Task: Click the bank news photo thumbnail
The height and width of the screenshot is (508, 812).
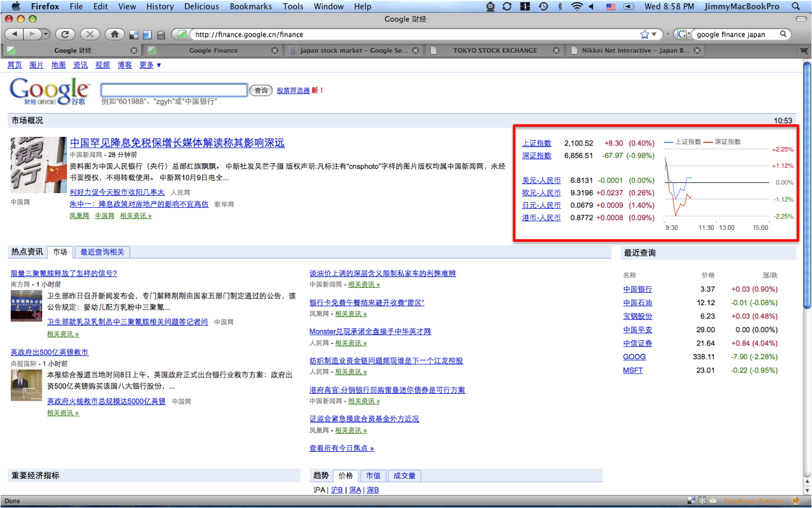Action: [x=38, y=165]
